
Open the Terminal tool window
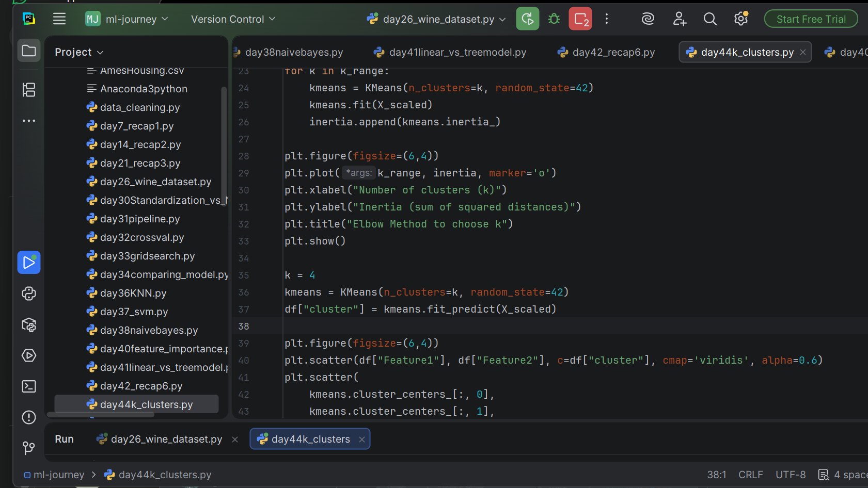point(29,386)
